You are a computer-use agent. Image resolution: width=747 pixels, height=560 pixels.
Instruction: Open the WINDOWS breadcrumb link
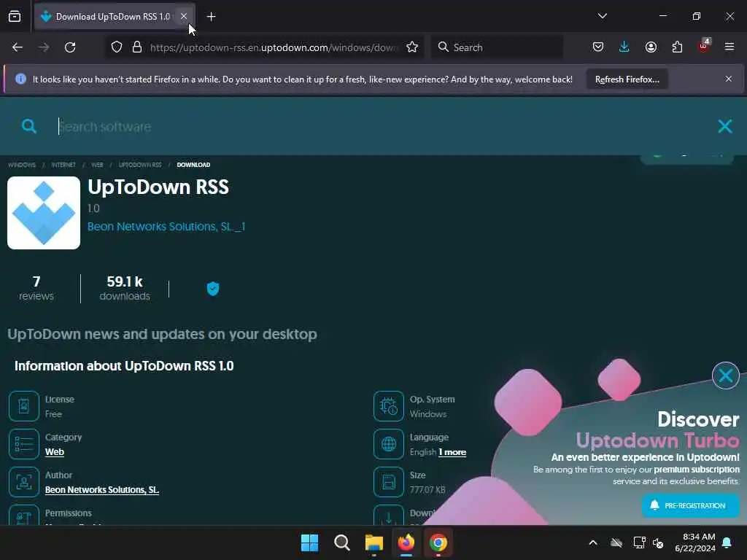point(22,165)
